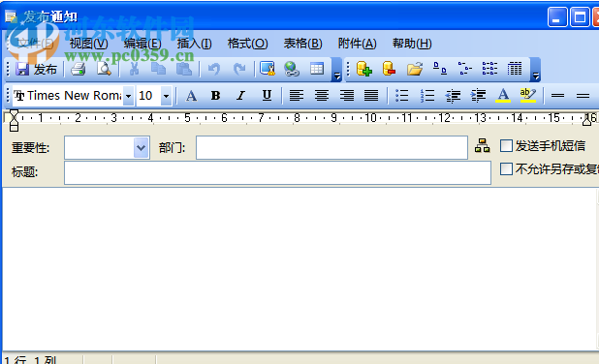Align text left
This screenshot has height=364, width=599.
pyautogui.click(x=297, y=96)
